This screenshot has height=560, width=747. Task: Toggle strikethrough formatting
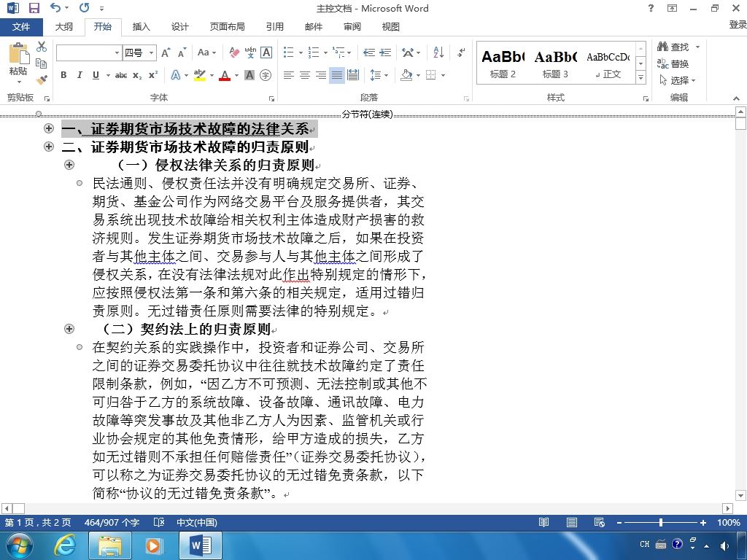121,75
